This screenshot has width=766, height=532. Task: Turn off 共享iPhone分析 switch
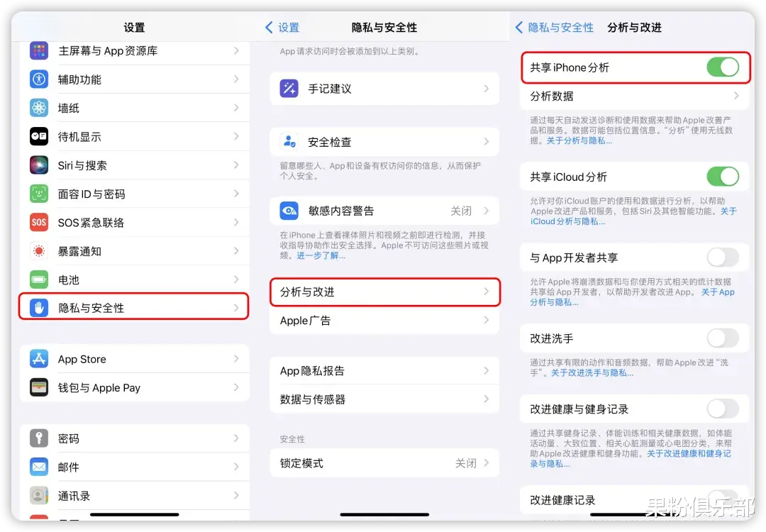pyautogui.click(x=723, y=67)
